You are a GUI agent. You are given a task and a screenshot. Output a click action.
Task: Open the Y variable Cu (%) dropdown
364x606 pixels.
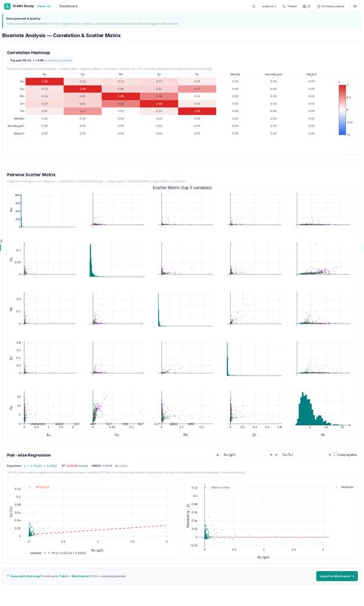coord(306,454)
